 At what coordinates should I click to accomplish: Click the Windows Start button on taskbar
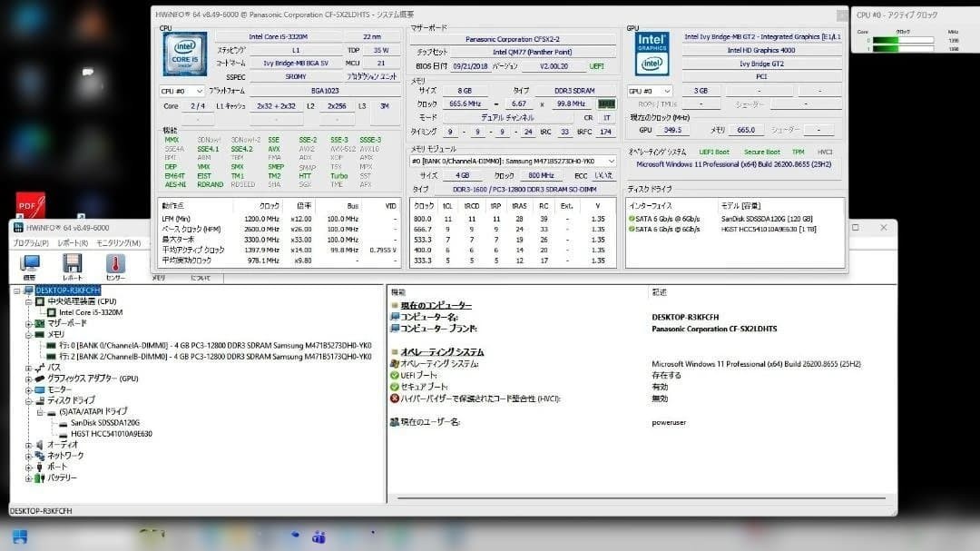pos(20,536)
